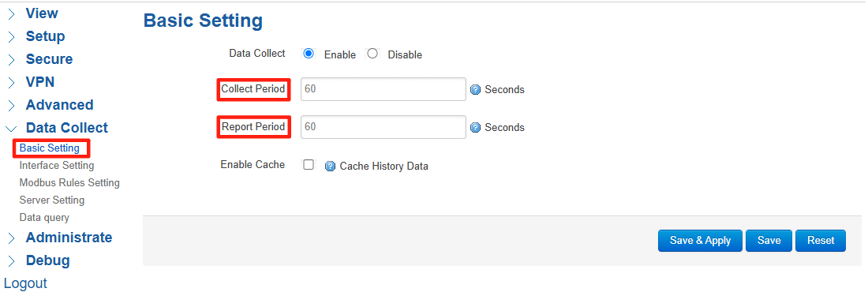
Task: Click the Save & Apply button
Action: coord(700,241)
